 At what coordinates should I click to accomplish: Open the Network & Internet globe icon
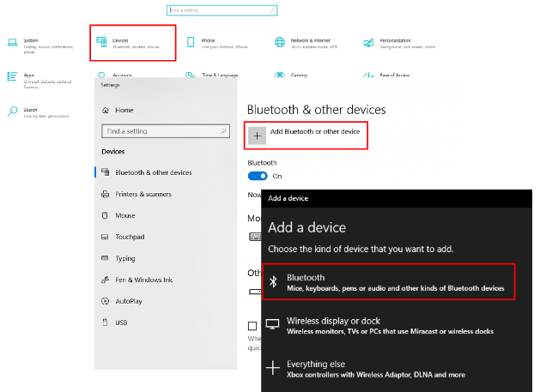click(x=280, y=42)
